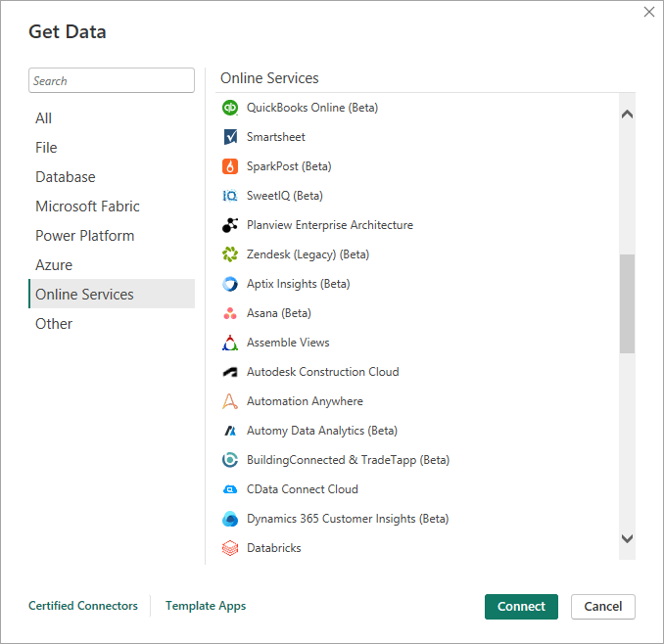Cancel the Get Data dialog
The width and height of the screenshot is (664, 644).
603,607
